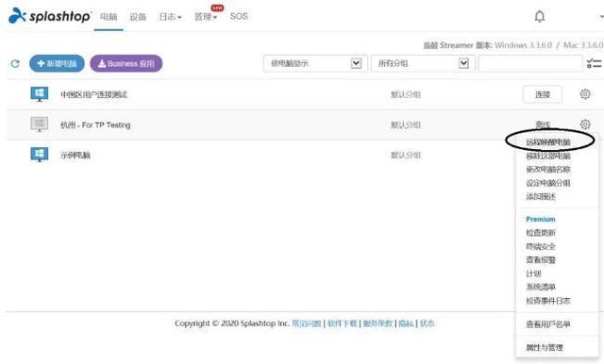The height and width of the screenshot is (364, 604).
Task: Click the Business 应用 download button
Action: (x=126, y=63)
